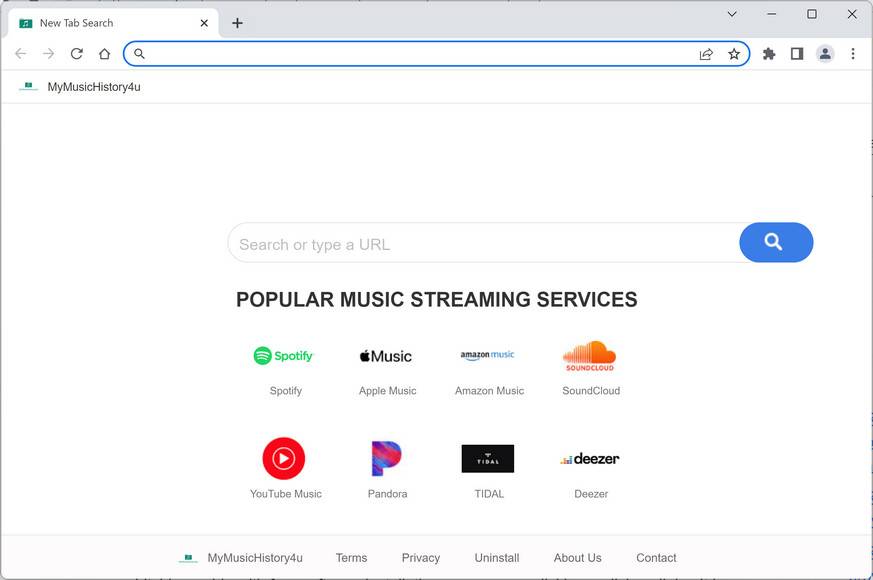Open the YouTube Music play logo
Viewport: 873px width, 580px height.
tap(284, 458)
